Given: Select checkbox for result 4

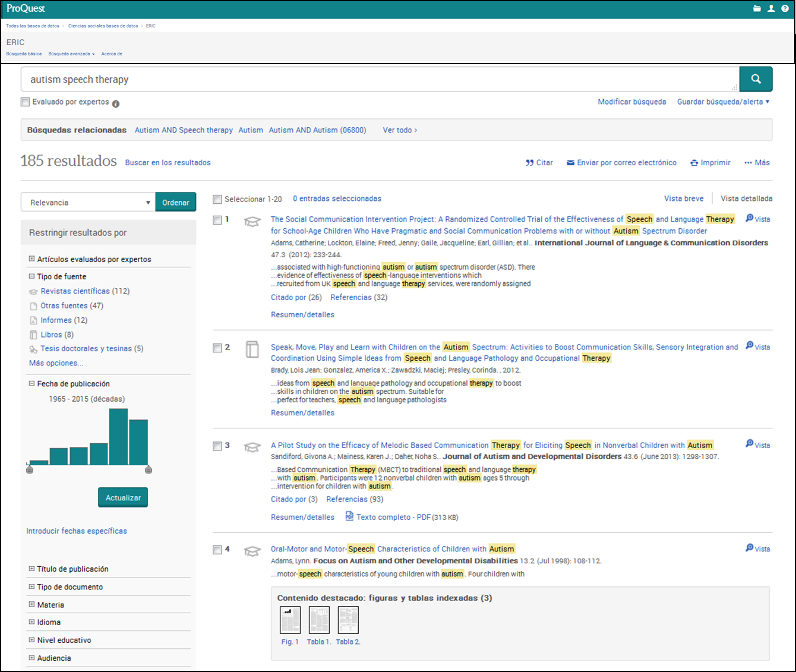Looking at the screenshot, I should 217,550.
